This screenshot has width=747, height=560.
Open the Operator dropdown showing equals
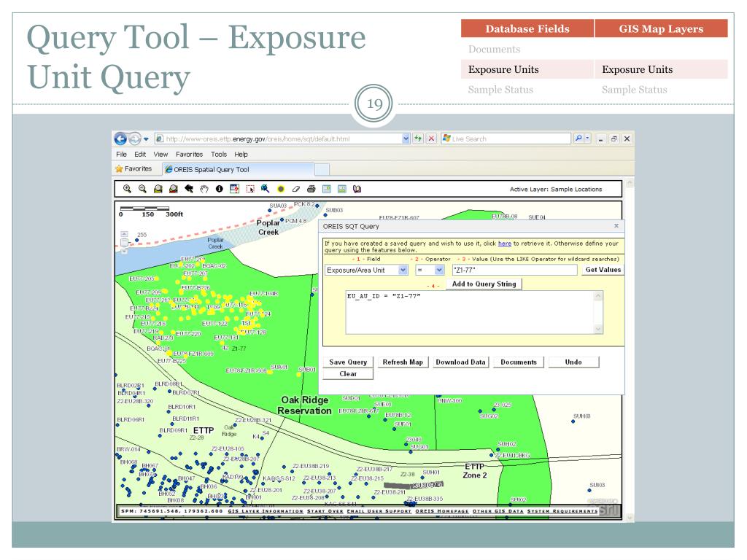point(439,270)
